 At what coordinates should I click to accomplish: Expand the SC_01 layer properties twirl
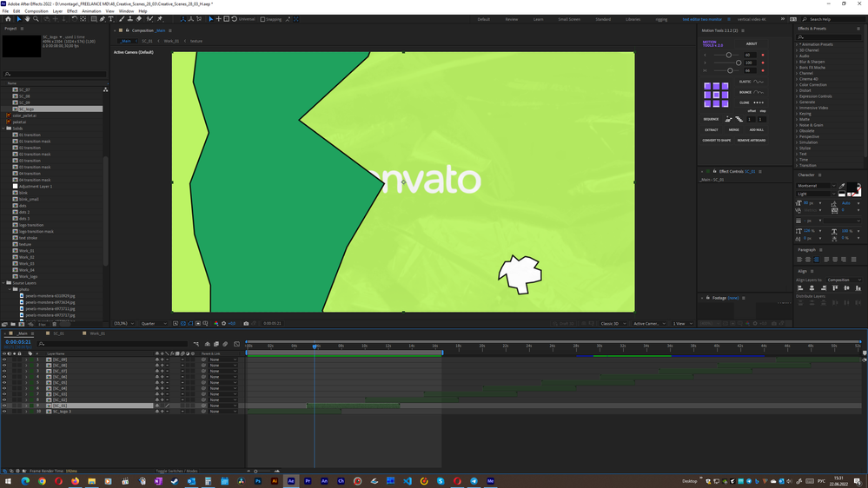click(26, 406)
